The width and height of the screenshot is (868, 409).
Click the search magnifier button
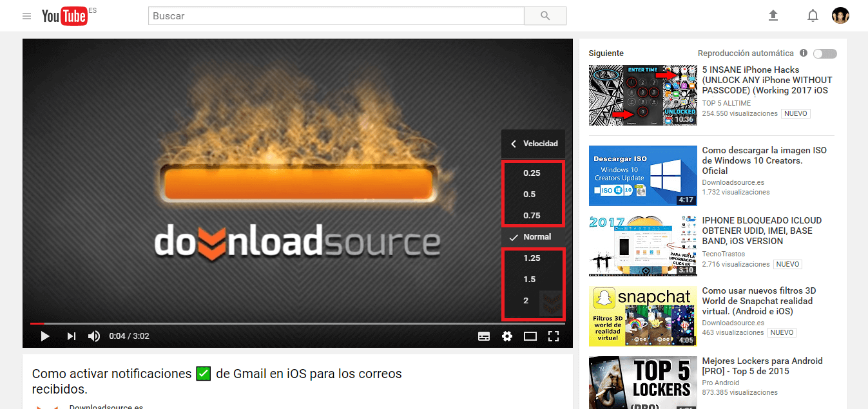pos(545,16)
